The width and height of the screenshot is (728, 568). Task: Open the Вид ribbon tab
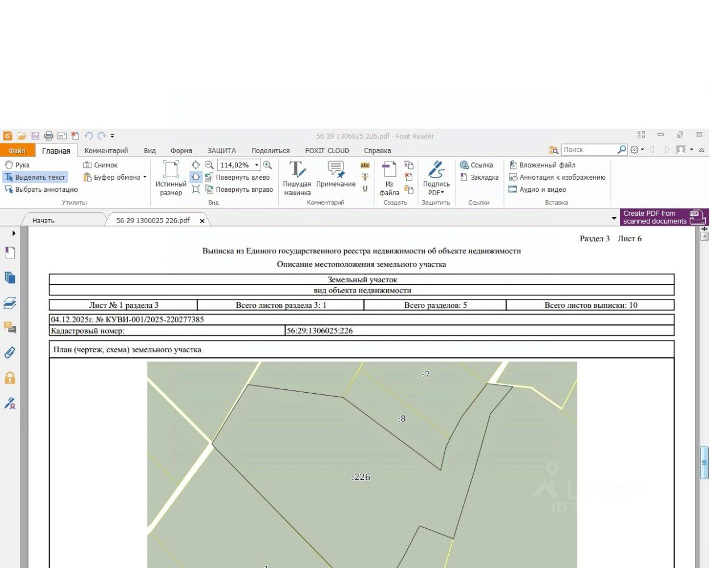(150, 151)
